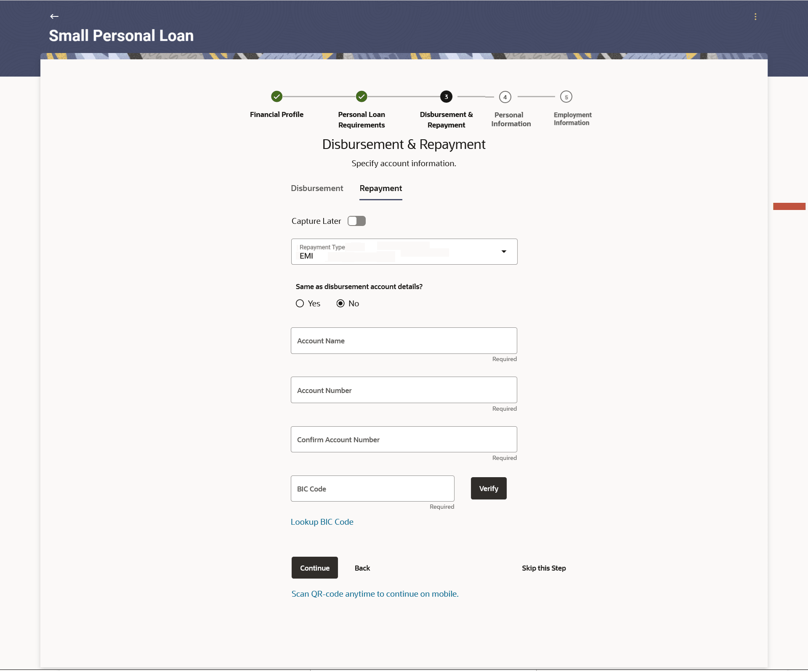Screen dimensions: 808x672
Task: Click the Continue button
Action: tap(314, 568)
